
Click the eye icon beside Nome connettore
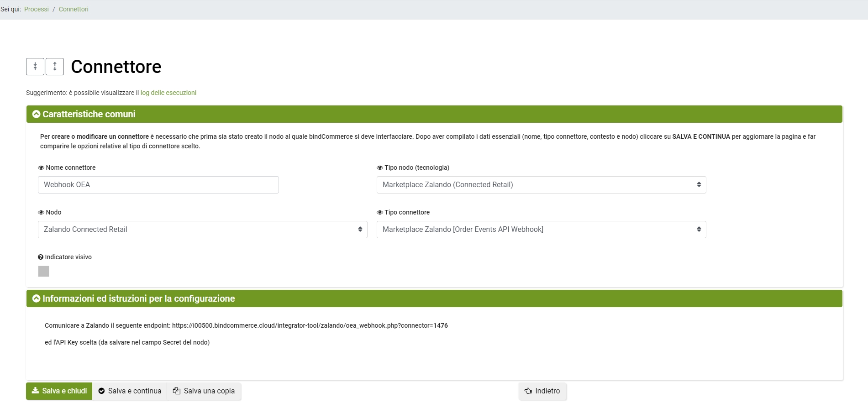[41, 168]
